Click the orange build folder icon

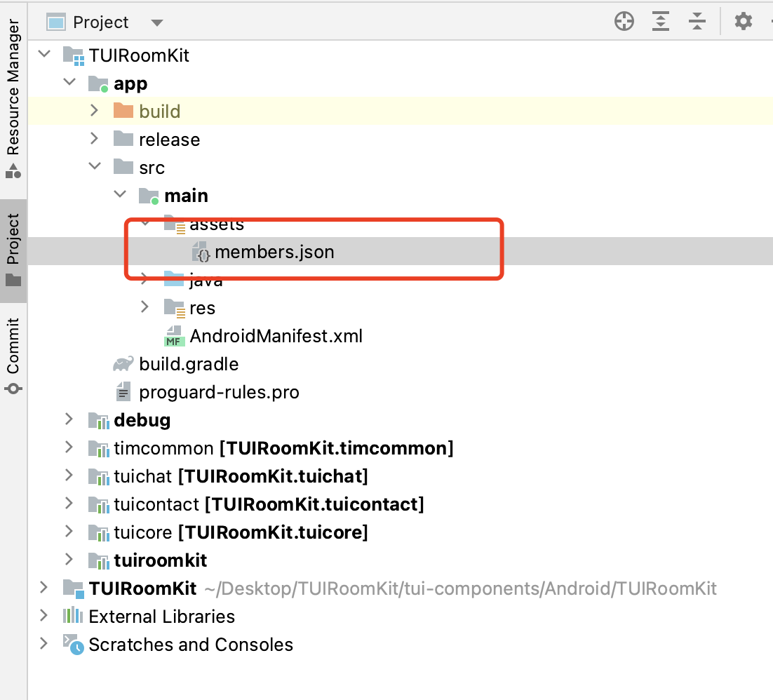(123, 111)
